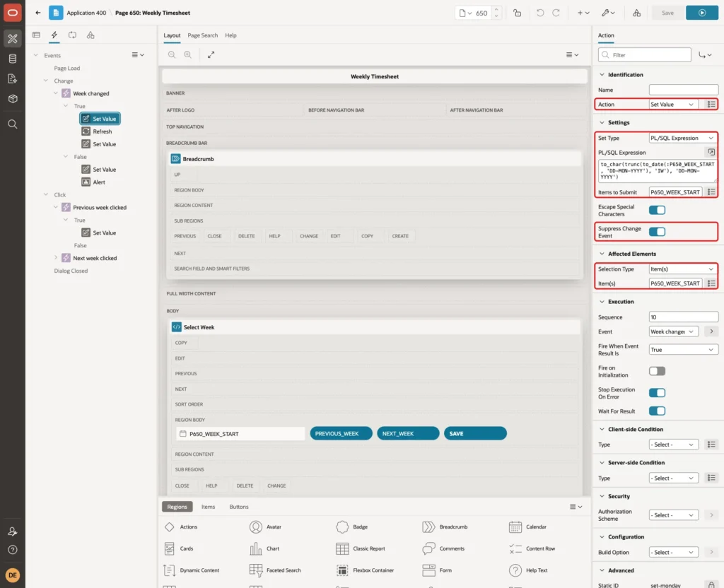Open the Selection Type dropdown
This screenshot has width=724, height=588.
coord(683,269)
